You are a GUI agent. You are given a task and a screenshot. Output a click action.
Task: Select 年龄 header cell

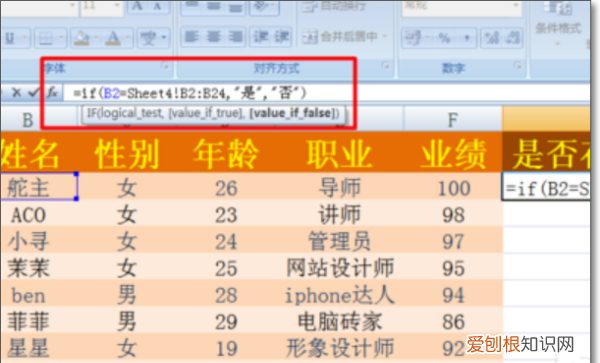[225, 154]
